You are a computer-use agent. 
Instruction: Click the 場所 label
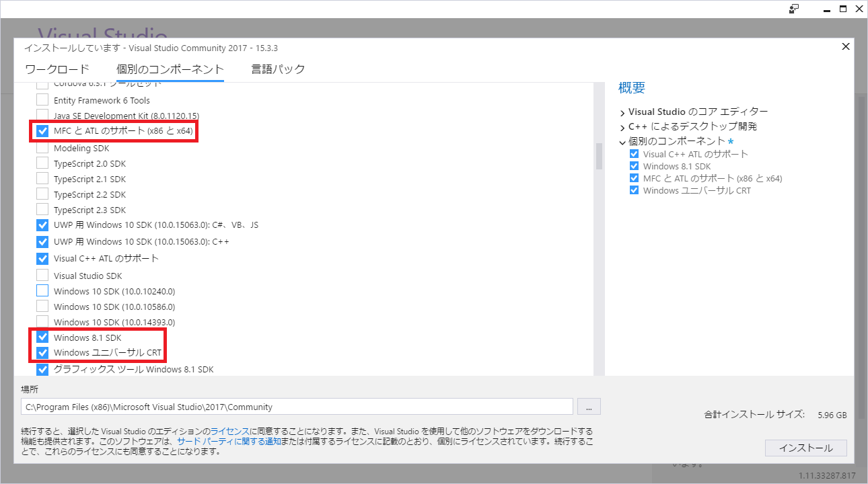(29, 389)
